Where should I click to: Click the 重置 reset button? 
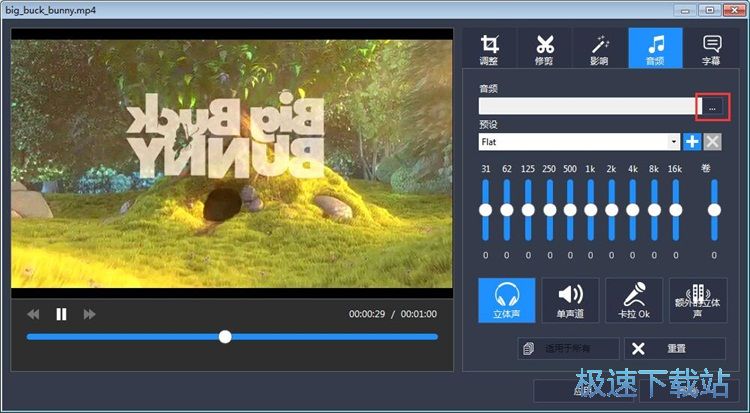[x=675, y=348]
